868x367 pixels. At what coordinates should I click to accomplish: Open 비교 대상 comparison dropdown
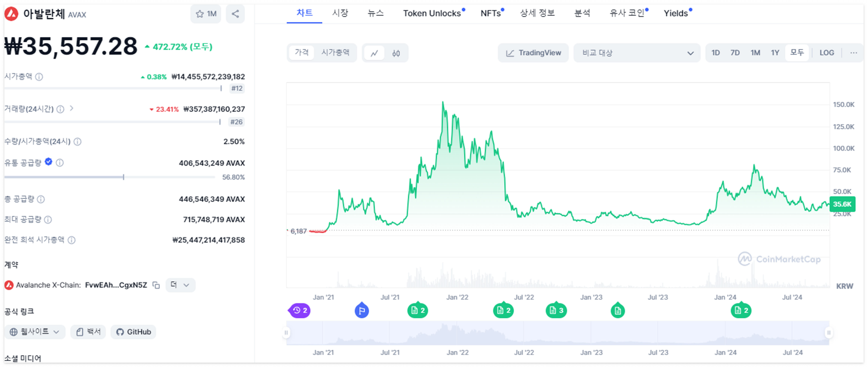click(x=637, y=53)
